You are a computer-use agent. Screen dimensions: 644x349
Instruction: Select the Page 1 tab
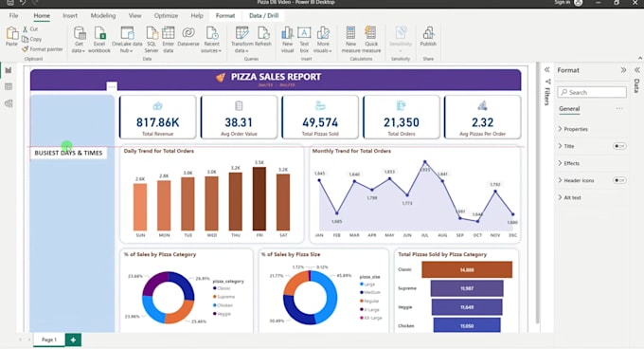(49, 340)
